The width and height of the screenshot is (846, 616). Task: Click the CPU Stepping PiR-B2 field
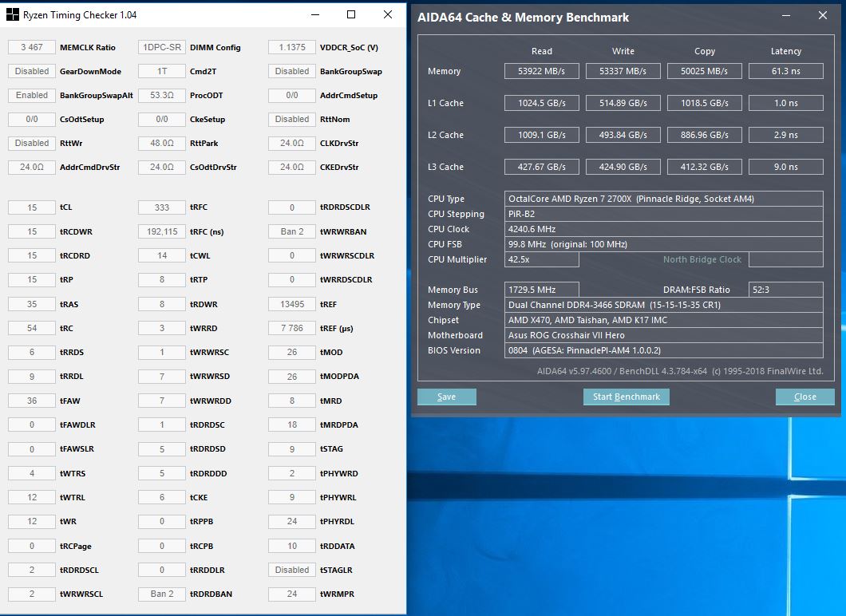click(664, 214)
